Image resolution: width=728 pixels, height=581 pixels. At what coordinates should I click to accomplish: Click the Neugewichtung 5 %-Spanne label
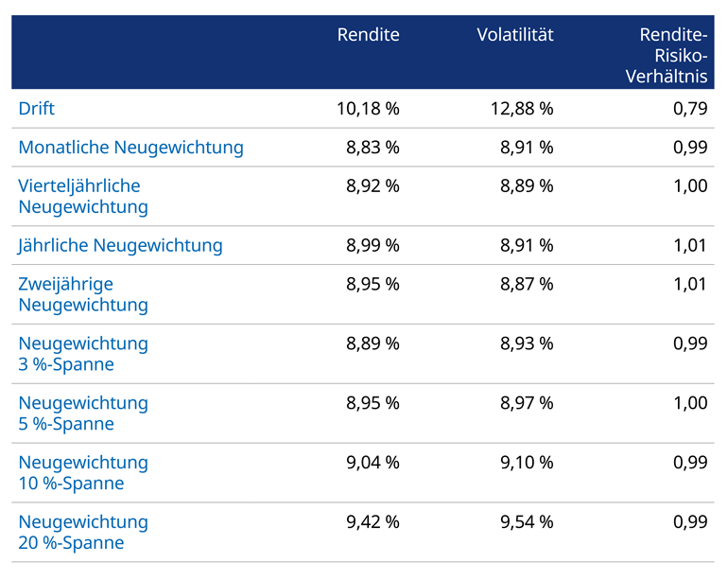pyautogui.click(x=83, y=414)
